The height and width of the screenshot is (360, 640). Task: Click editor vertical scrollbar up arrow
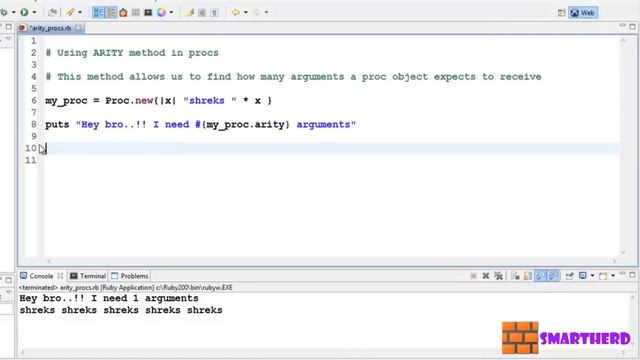coord(623,40)
